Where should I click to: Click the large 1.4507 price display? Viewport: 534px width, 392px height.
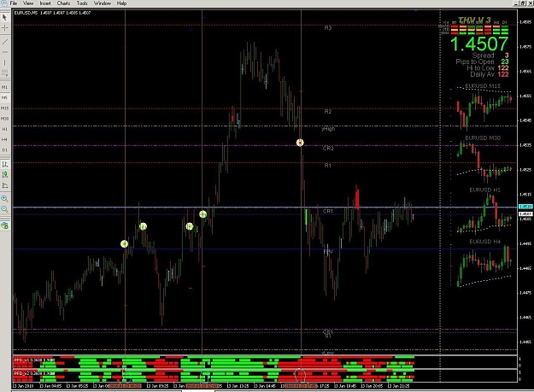478,44
